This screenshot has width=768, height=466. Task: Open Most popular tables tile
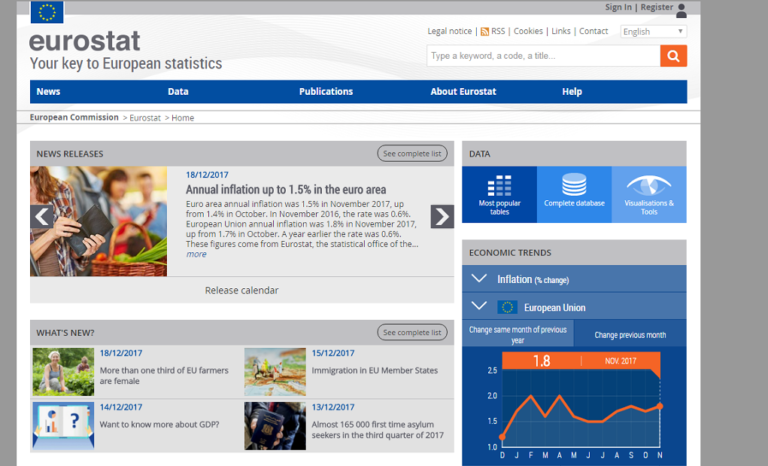[x=500, y=195]
